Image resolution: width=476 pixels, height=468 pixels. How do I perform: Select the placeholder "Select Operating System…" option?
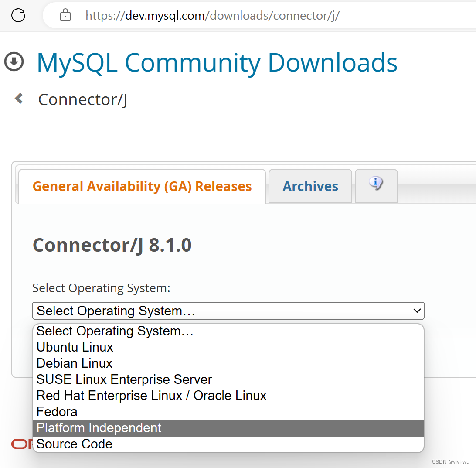[115, 331]
